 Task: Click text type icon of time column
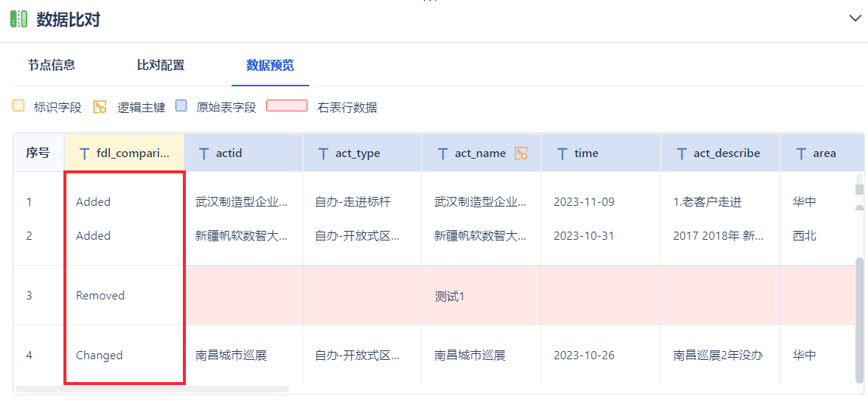coord(562,153)
